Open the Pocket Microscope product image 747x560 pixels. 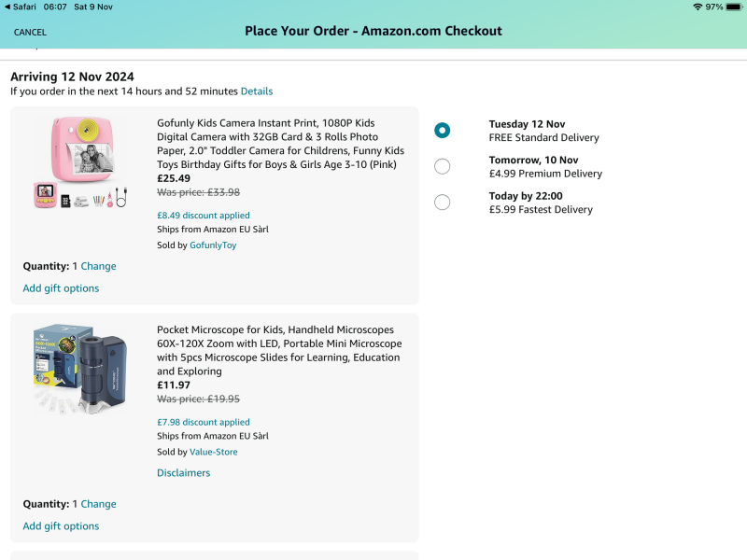click(x=79, y=367)
